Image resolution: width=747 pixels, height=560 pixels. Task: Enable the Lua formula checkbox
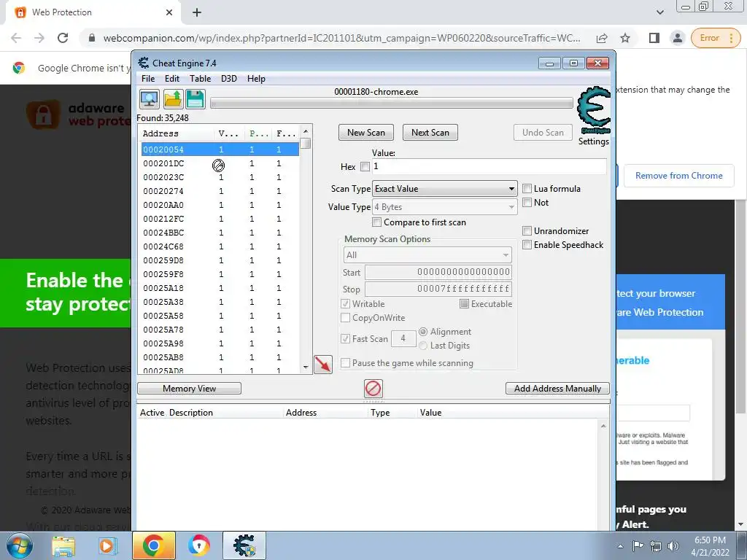tap(527, 189)
